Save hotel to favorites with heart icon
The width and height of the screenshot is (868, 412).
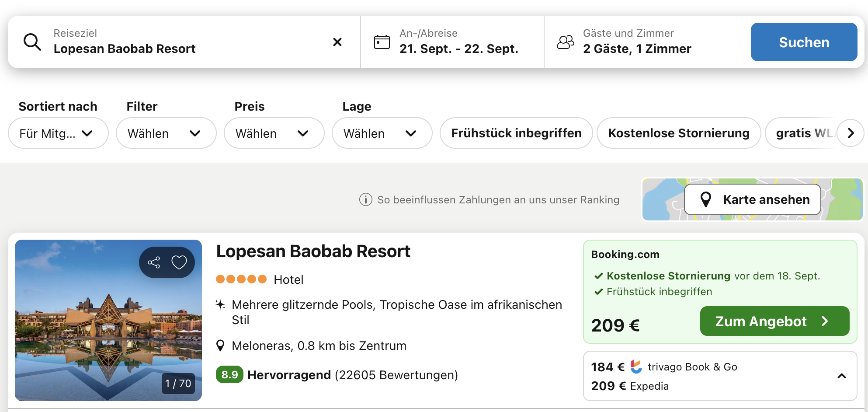(x=179, y=262)
